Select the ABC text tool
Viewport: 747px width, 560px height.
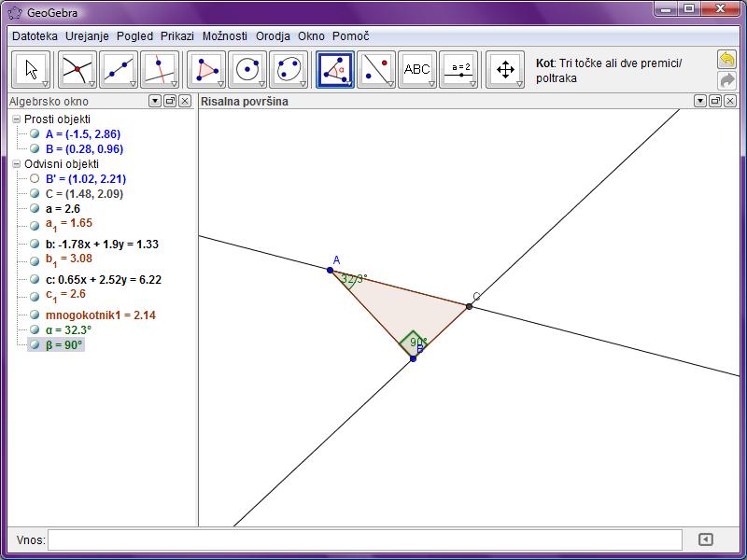[x=416, y=69]
